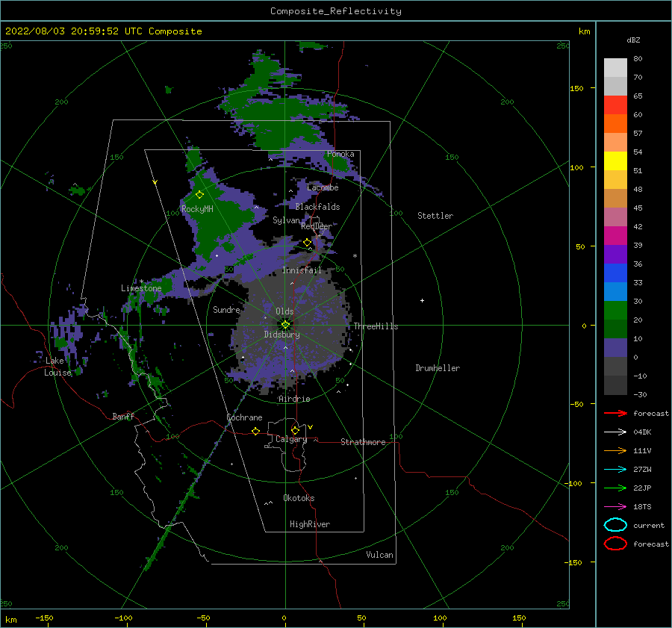Click the Vulcan label
This screenshot has height=628, width=672.
click(379, 555)
